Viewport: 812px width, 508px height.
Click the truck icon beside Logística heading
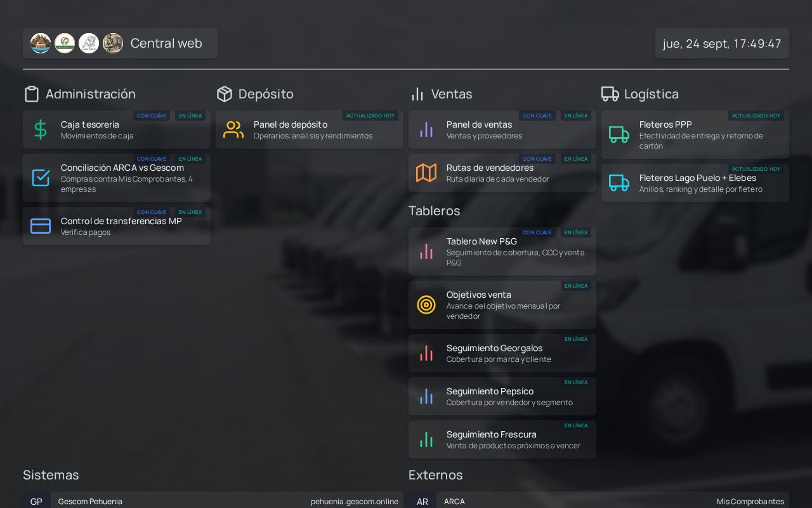[610, 94]
